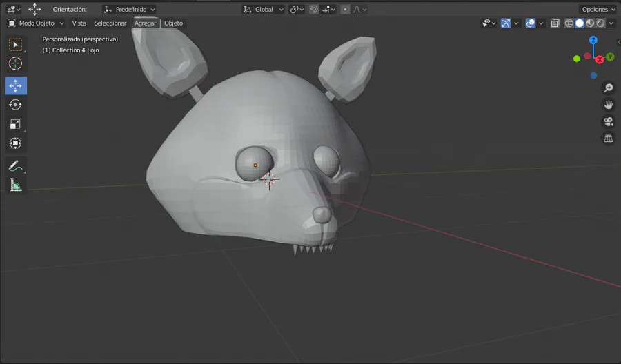Switch perspective/orthographic with grid icon
621x364 pixels.
pos(609,139)
